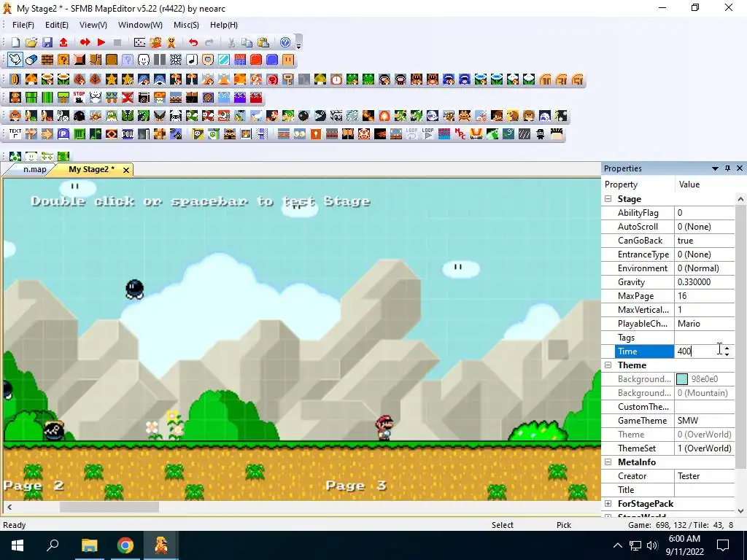Pick the NPC object icon

(x=460, y=134)
